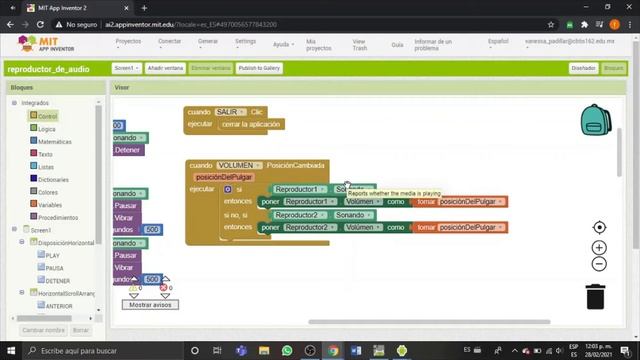Open the Screen1 dropdown
Viewport: 640px width, 360px height.
(x=127, y=68)
